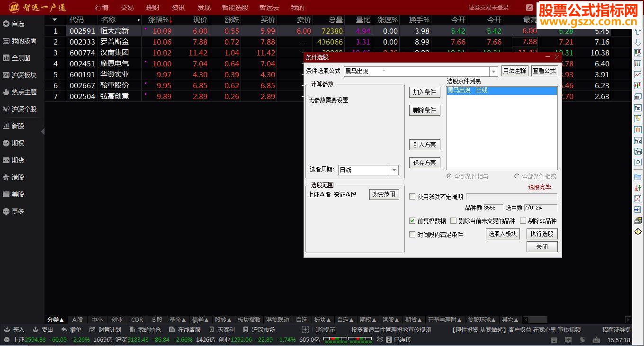Click the 加入条件 button
The width and height of the screenshot is (644, 346).
pos(425,92)
